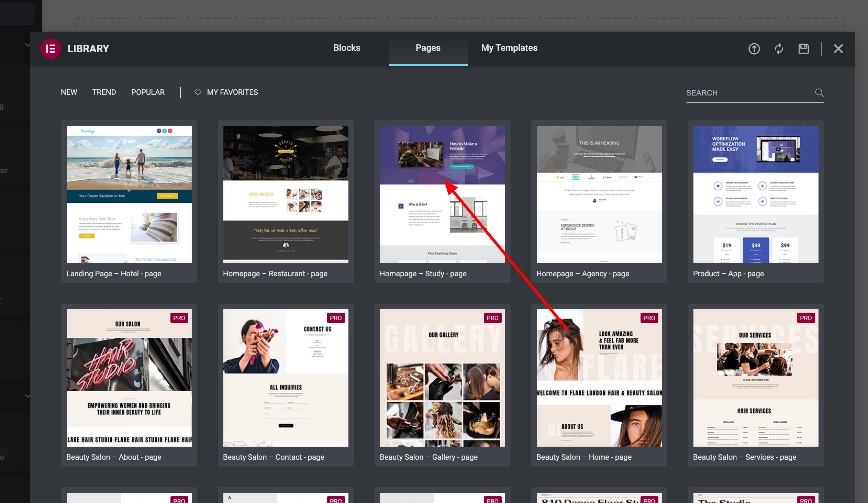Click the save template icon
The height and width of the screenshot is (503, 868).
click(803, 48)
